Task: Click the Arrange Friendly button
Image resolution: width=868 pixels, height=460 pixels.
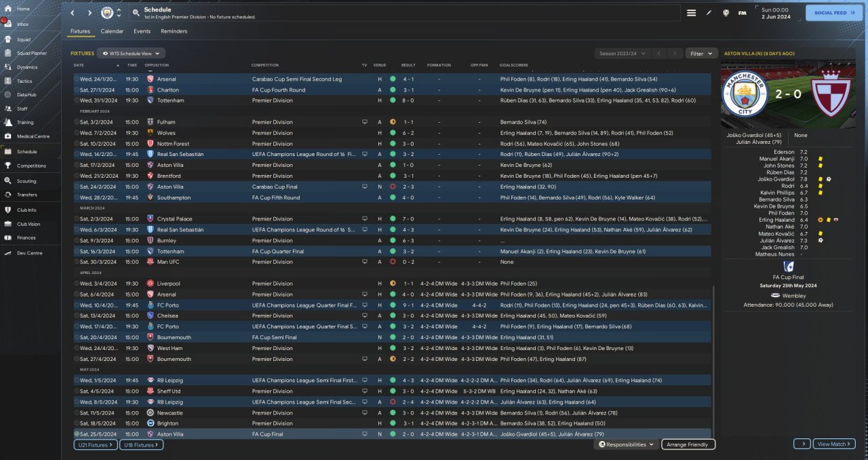Action: pos(688,444)
